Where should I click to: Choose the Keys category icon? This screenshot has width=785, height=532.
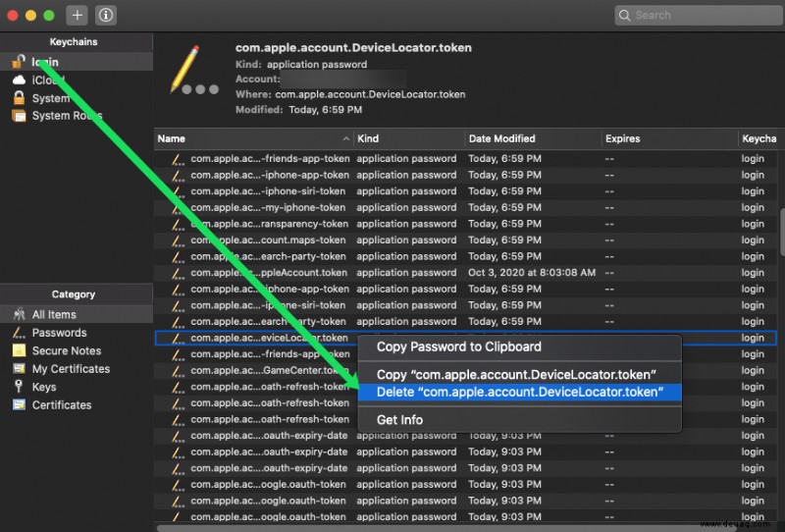pyautogui.click(x=19, y=387)
